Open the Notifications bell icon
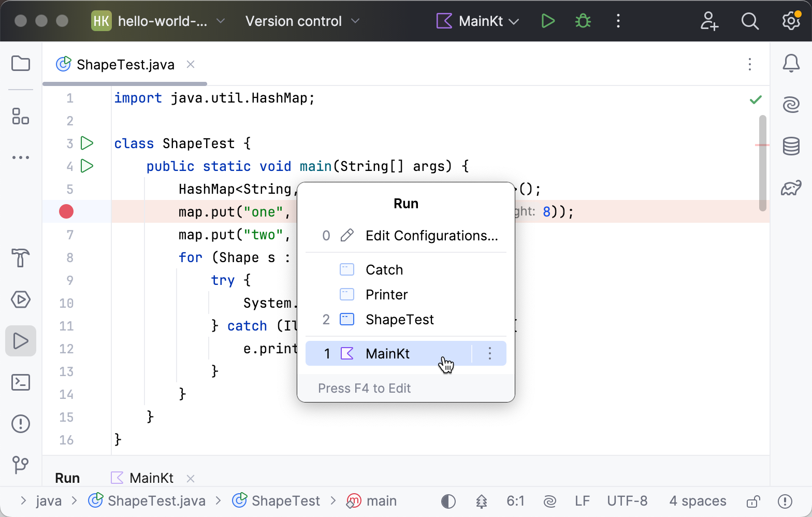The image size is (812, 517). 791,64
